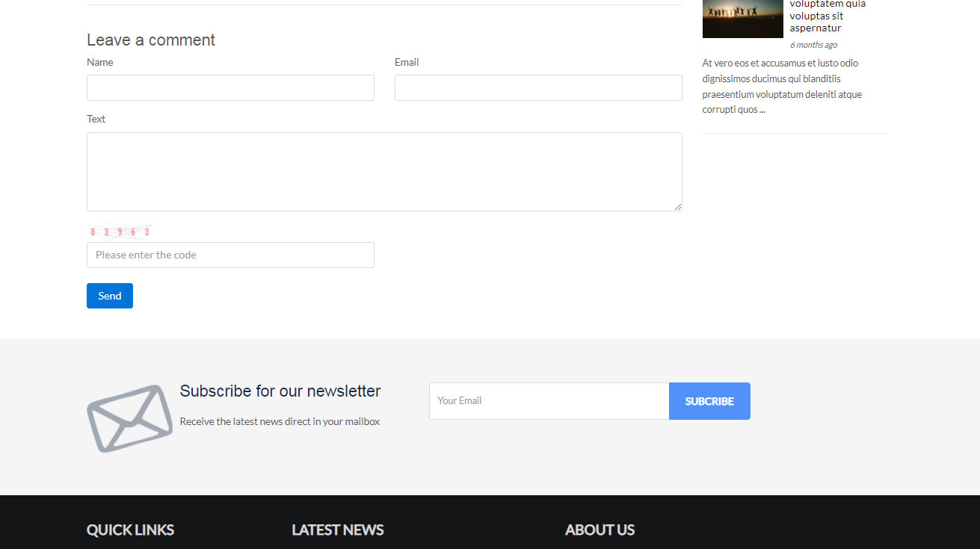Viewport: 980px width, 549px height.
Task: Click the captcha image showing 83963
Action: [120, 232]
